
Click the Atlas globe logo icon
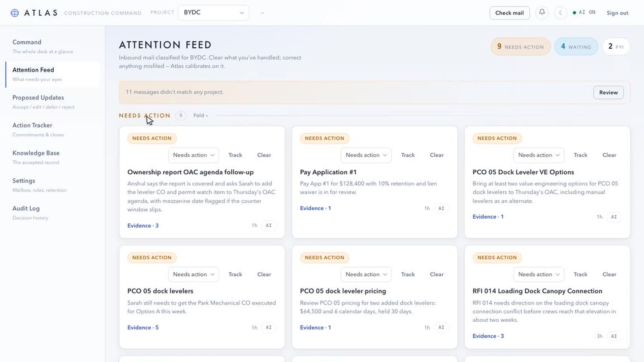[15, 13]
